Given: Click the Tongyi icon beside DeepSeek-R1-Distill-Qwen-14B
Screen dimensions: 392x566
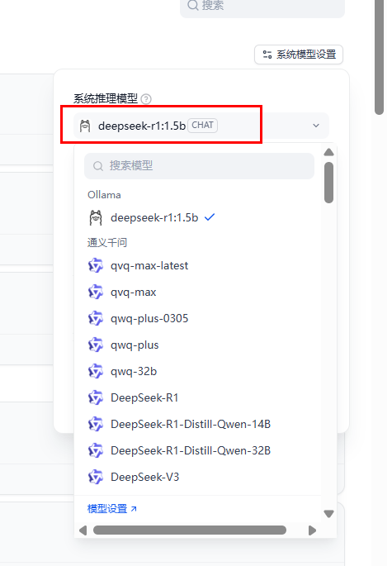Looking at the screenshot, I should (96, 424).
